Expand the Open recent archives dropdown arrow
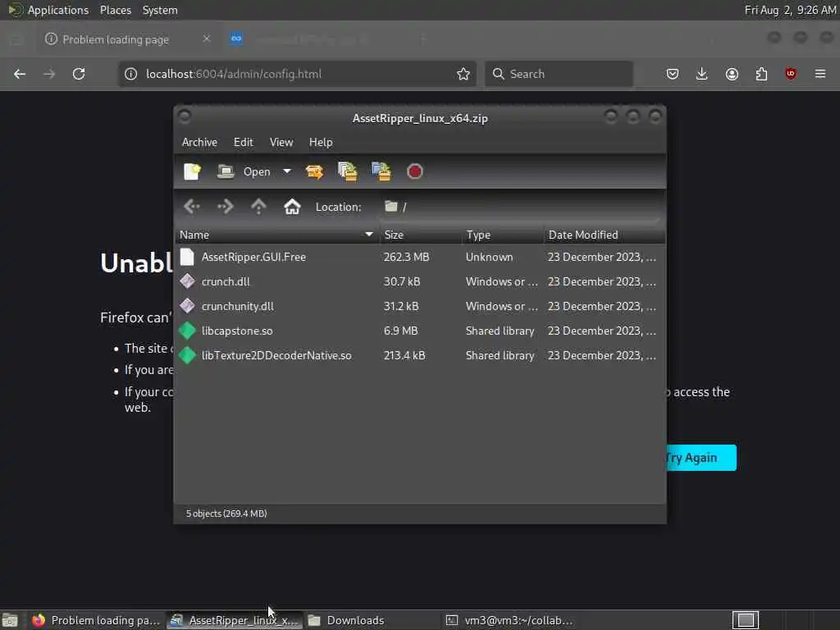Image resolution: width=840 pixels, height=630 pixels. click(x=287, y=171)
